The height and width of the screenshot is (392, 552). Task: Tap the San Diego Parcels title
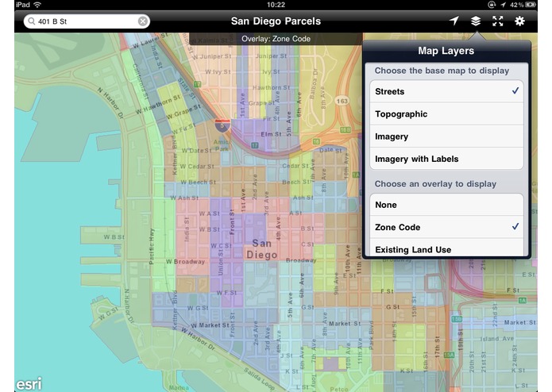point(276,21)
